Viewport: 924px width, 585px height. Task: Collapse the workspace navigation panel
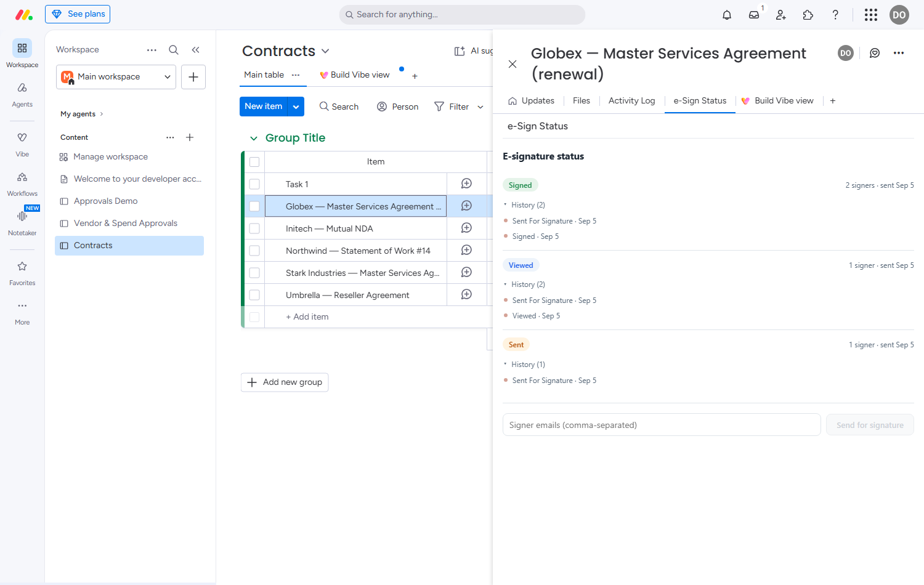coord(195,50)
